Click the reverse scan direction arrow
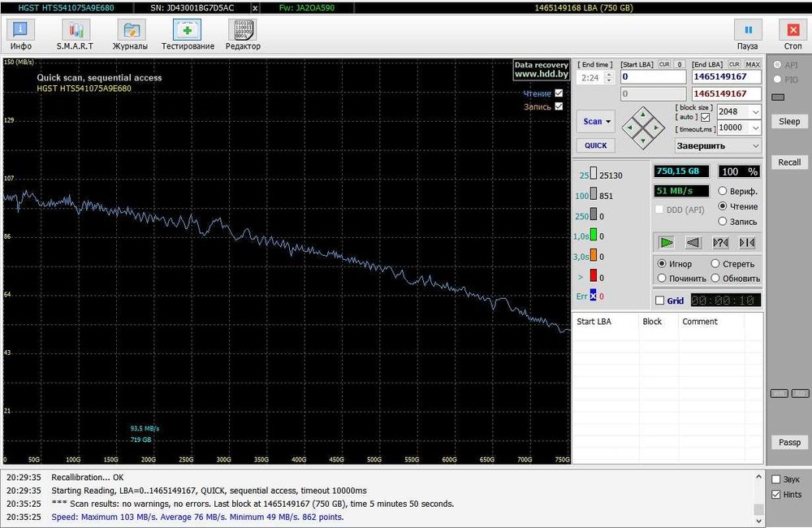Image resolution: width=812 pixels, height=528 pixels. (x=693, y=242)
